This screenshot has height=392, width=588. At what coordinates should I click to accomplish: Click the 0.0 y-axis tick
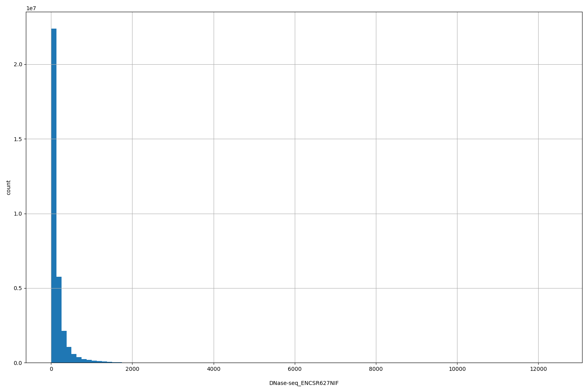(x=17, y=363)
